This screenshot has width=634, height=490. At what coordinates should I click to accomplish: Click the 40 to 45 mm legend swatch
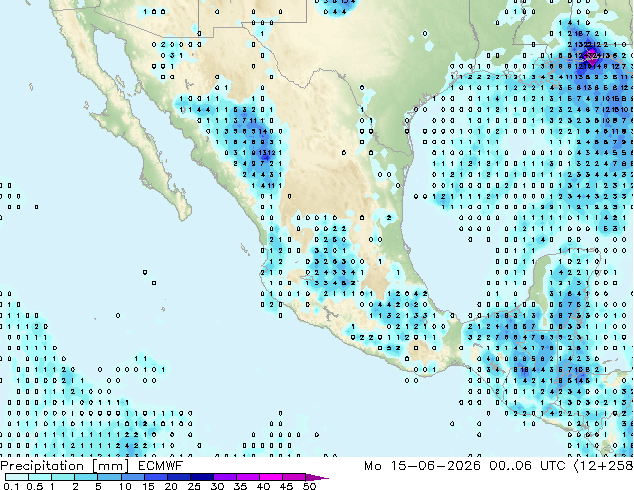click(x=271, y=477)
